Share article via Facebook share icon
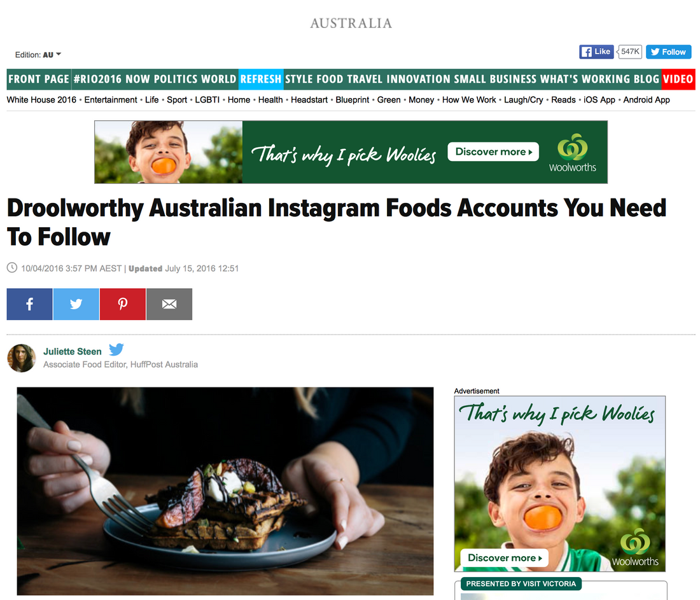Image resolution: width=700 pixels, height=600 pixels. pos(29,304)
